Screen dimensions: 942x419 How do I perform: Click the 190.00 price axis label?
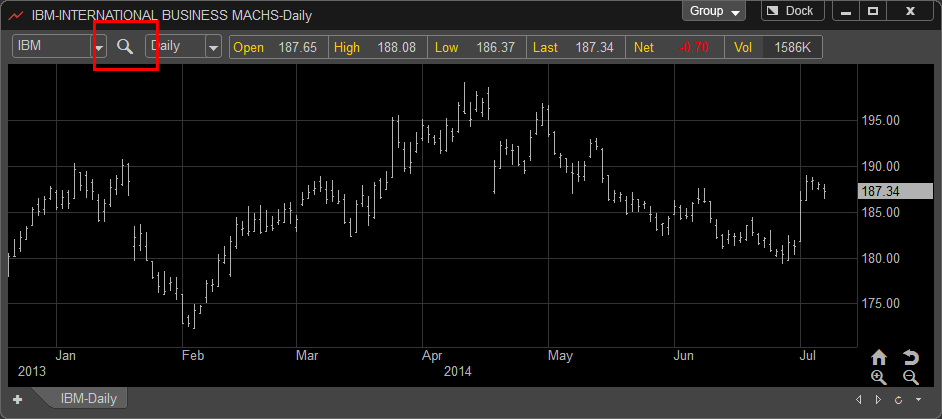point(880,167)
